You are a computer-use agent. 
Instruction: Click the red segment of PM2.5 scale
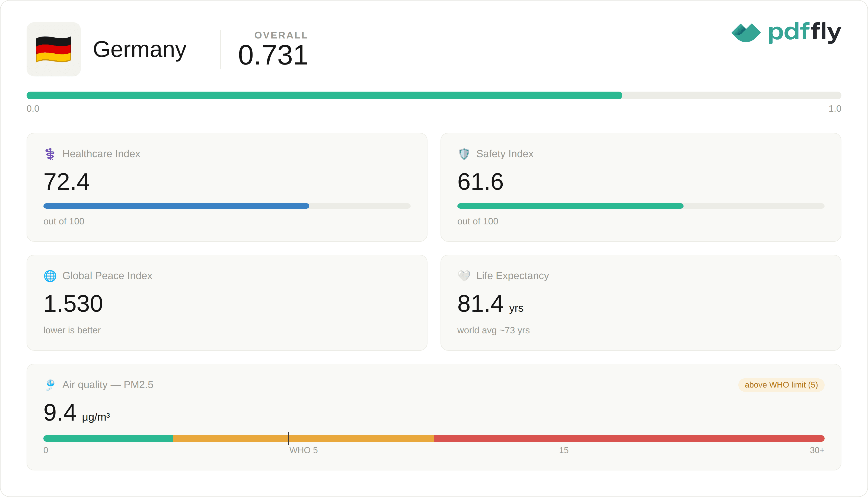click(x=629, y=439)
